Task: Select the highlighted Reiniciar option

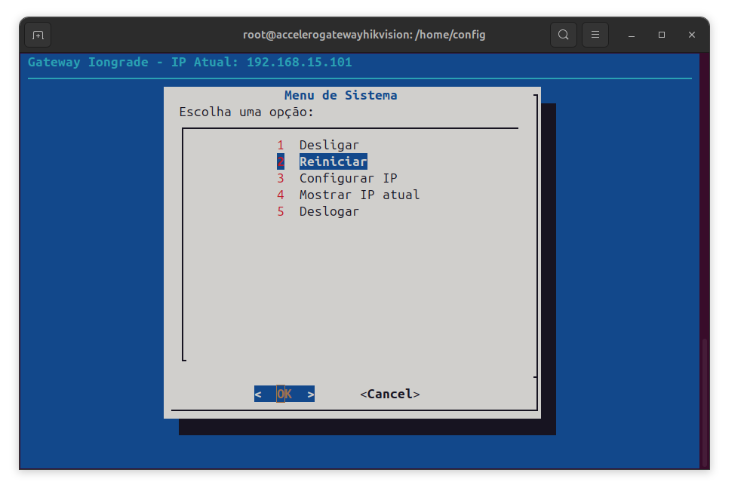Action: (322, 162)
